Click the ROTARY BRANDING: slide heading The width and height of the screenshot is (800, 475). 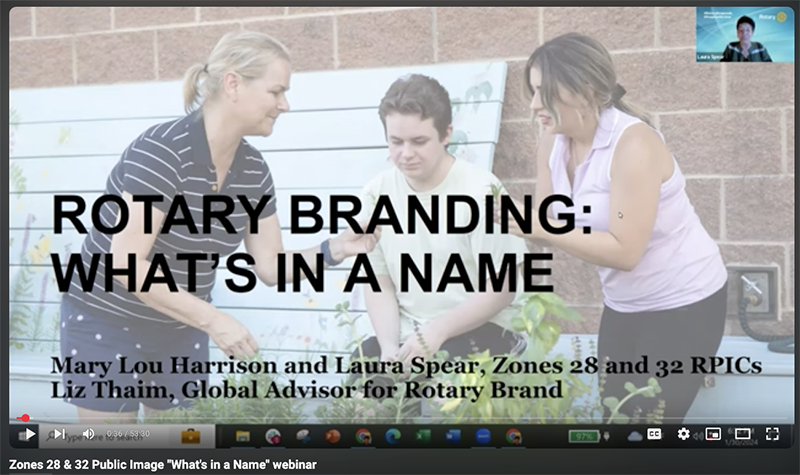tap(322, 215)
